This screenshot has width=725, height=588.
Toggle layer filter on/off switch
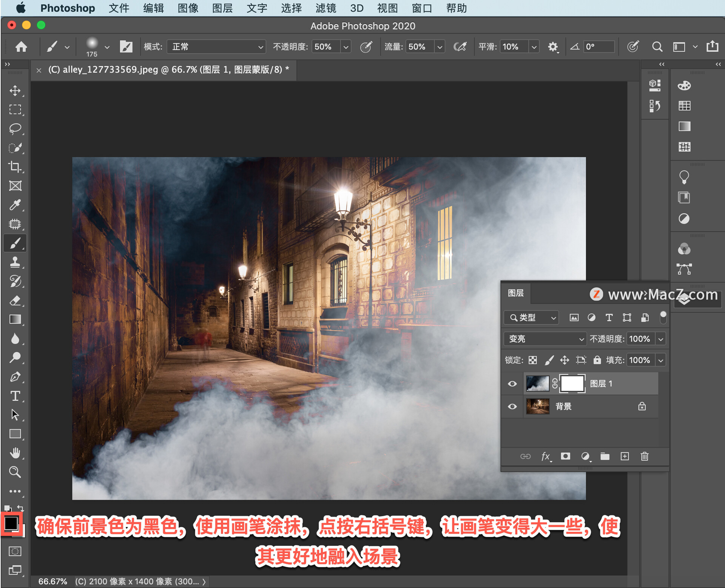663,317
